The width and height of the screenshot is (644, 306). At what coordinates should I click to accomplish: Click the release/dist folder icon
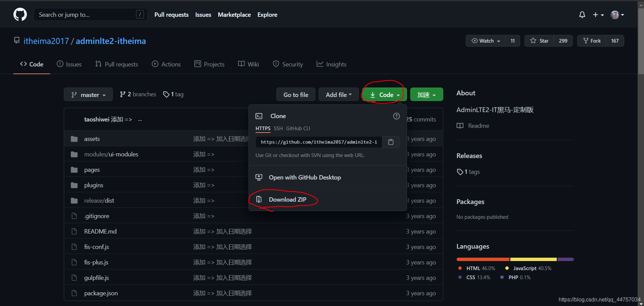pos(74,201)
